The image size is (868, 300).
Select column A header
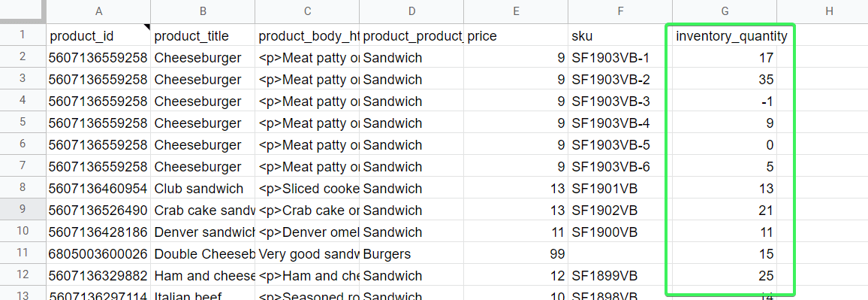pos(98,11)
